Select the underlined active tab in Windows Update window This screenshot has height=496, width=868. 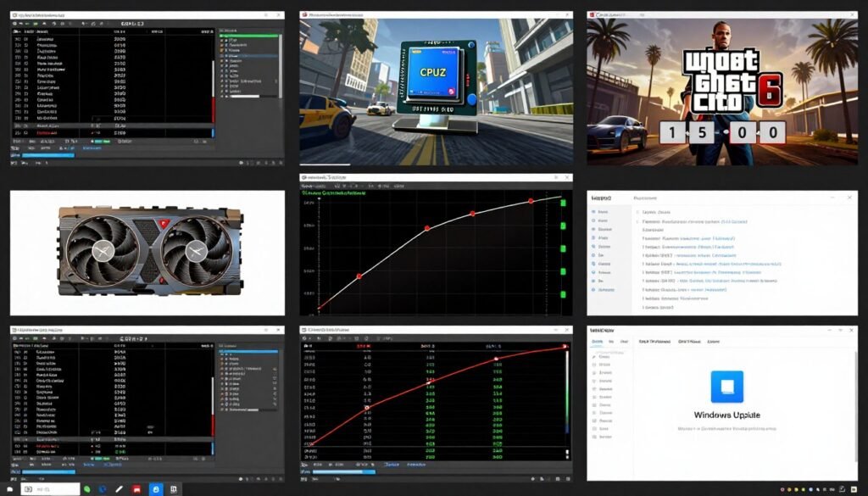[598, 342]
